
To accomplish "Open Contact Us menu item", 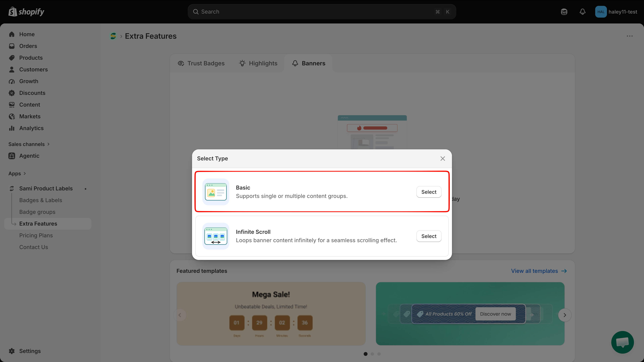I will coord(34,247).
